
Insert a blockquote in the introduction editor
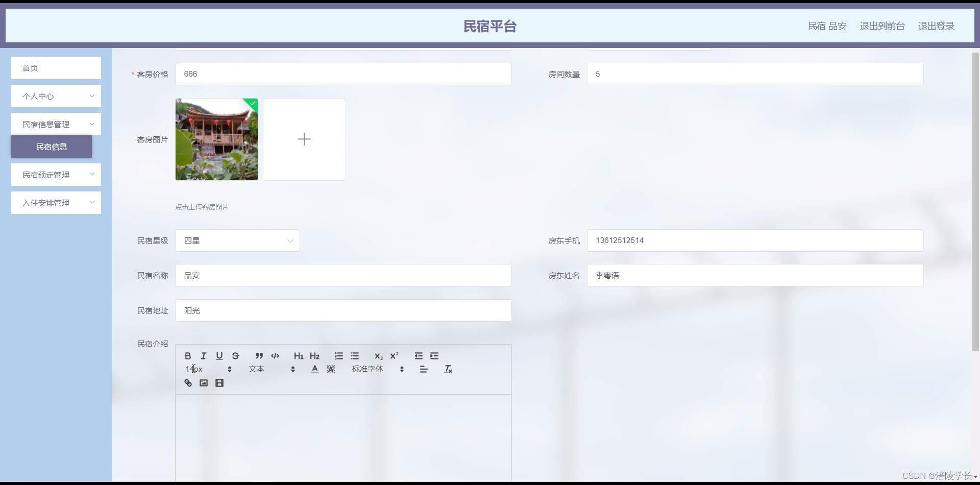pos(259,356)
